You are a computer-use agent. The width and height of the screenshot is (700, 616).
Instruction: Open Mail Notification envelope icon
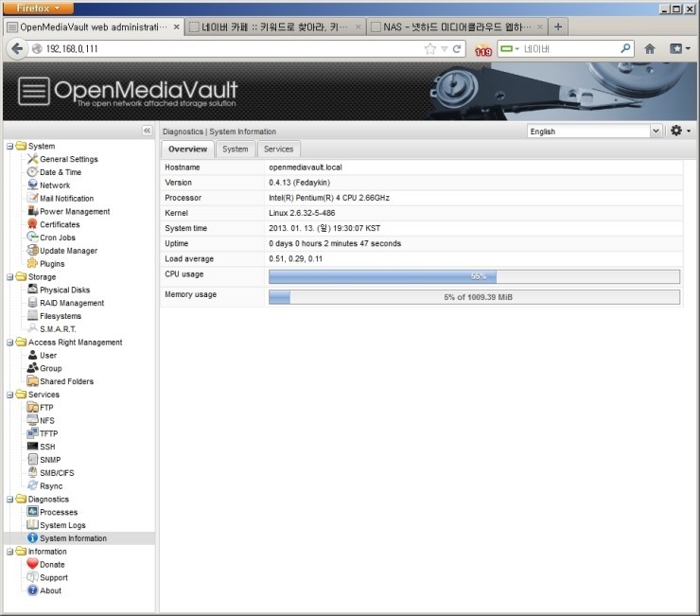32,198
